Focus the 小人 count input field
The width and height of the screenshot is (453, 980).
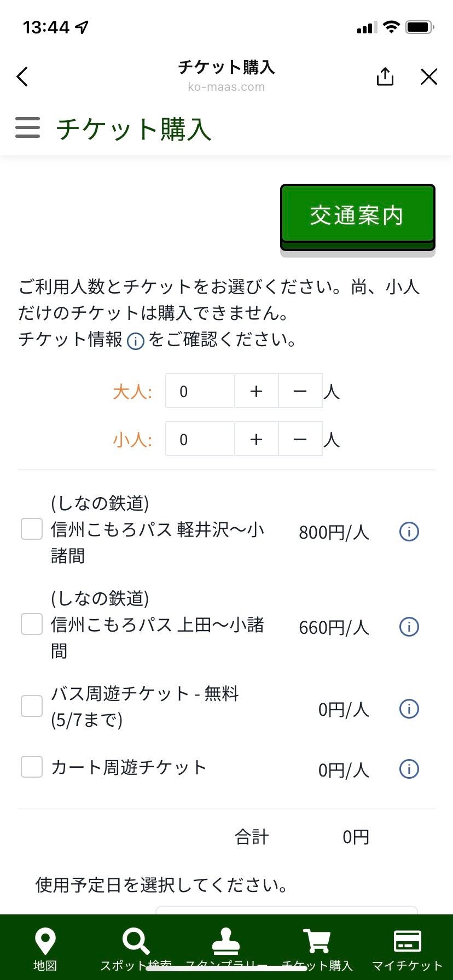click(x=200, y=439)
